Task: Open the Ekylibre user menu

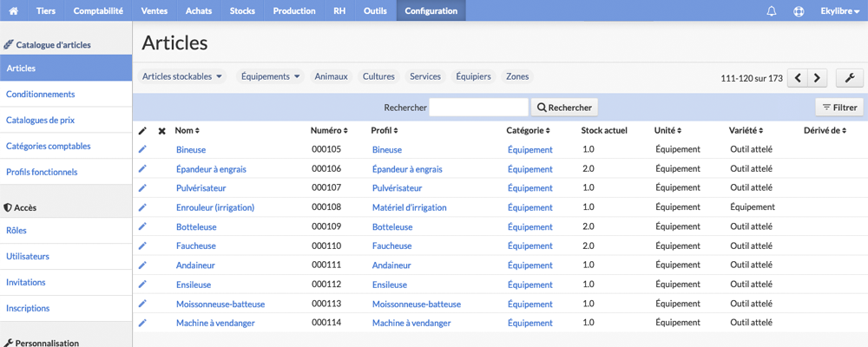Action: 839,11
